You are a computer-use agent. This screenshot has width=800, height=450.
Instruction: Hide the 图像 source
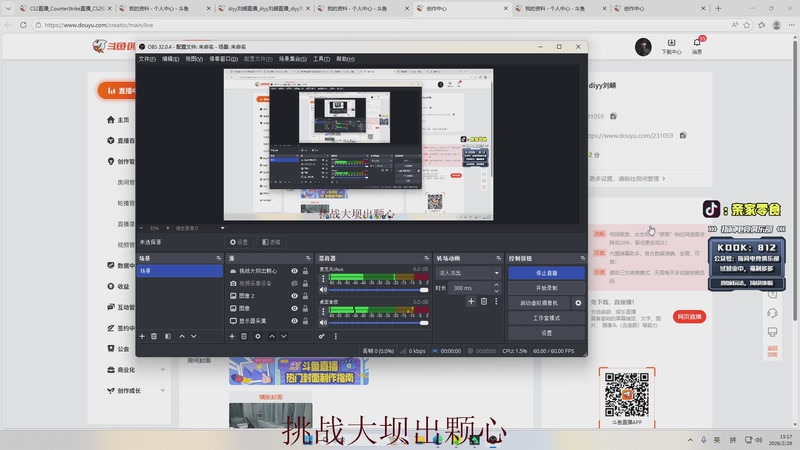click(x=294, y=308)
